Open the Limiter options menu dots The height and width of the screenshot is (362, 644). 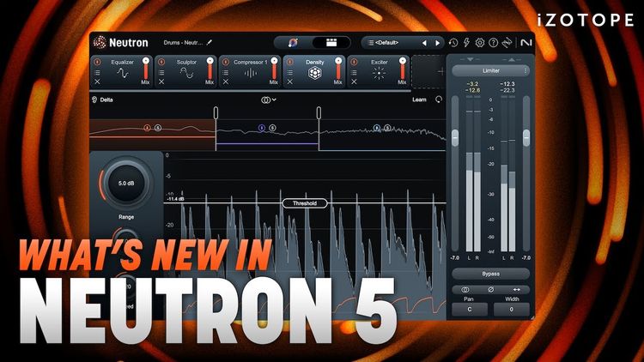point(526,70)
